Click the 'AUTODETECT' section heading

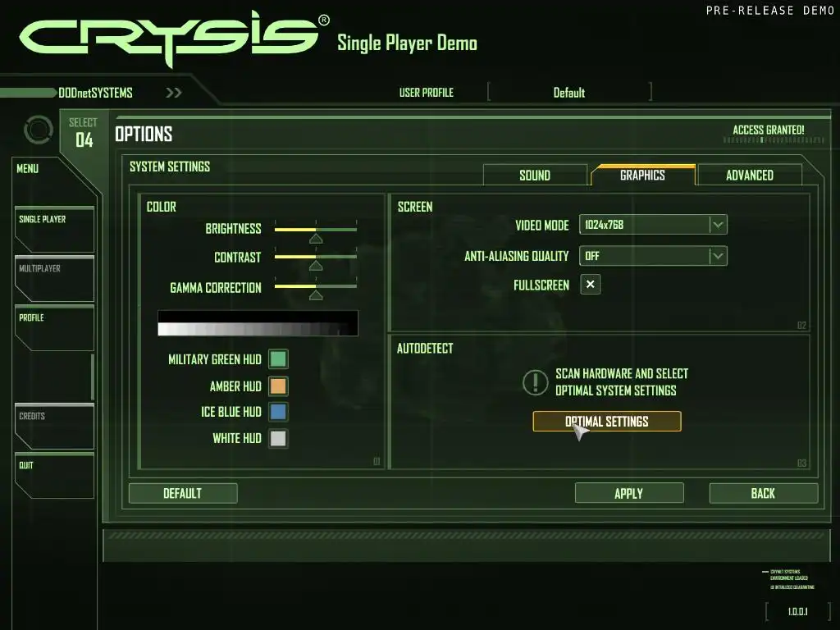pos(425,349)
